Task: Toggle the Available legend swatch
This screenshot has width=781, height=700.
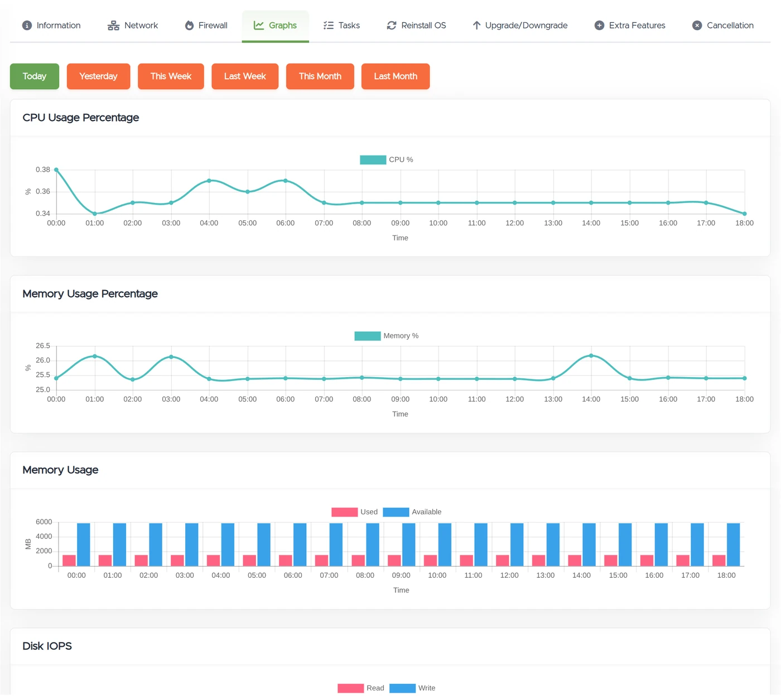Action: click(396, 513)
